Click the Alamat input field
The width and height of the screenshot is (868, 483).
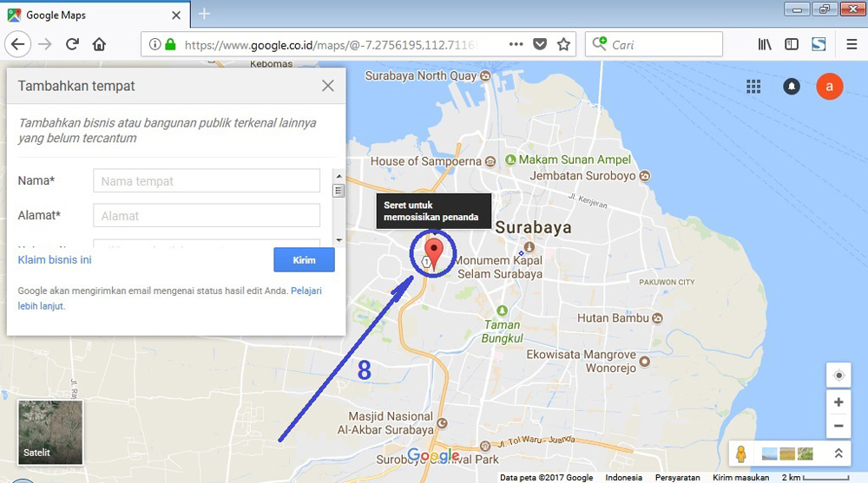pos(207,216)
